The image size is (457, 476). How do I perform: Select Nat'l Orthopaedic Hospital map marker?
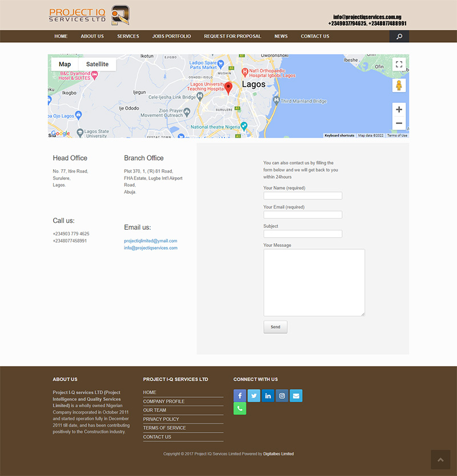[x=244, y=73]
